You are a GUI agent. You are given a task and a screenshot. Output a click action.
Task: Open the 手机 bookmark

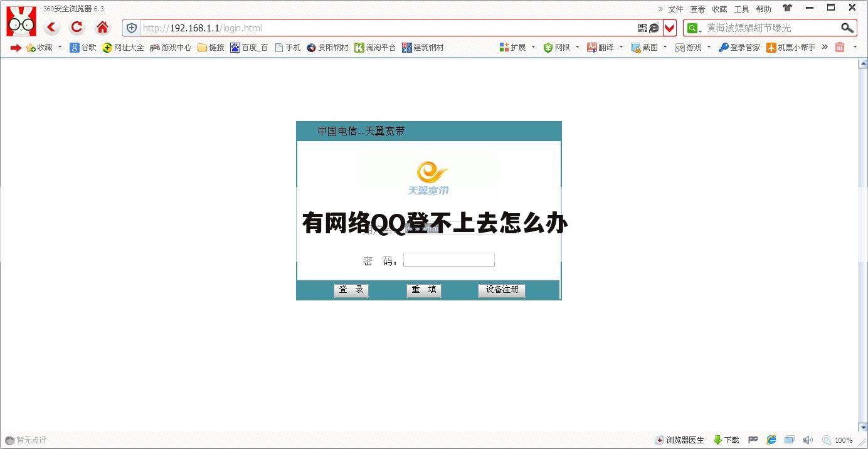click(x=288, y=48)
